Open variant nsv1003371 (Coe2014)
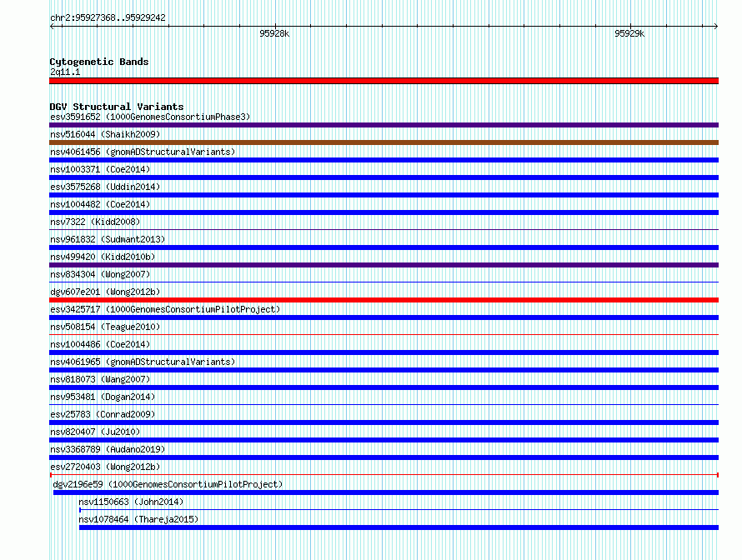742x560 pixels. tap(100, 169)
